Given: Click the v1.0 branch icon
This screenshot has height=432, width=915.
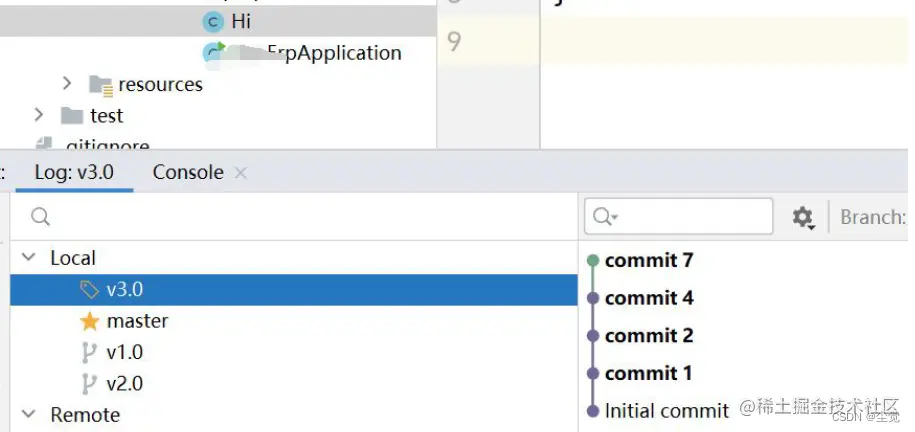Looking at the screenshot, I should point(89,353).
